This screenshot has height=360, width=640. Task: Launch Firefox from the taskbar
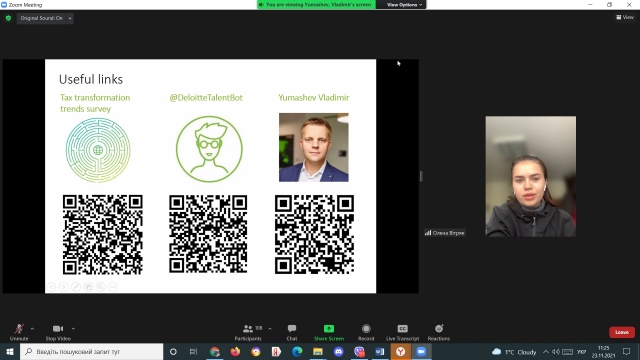click(x=236, y=351)
